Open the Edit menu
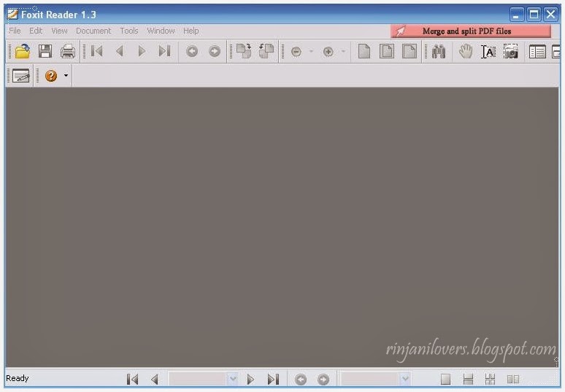Screen dimensions: 565x392 [36, 31]
